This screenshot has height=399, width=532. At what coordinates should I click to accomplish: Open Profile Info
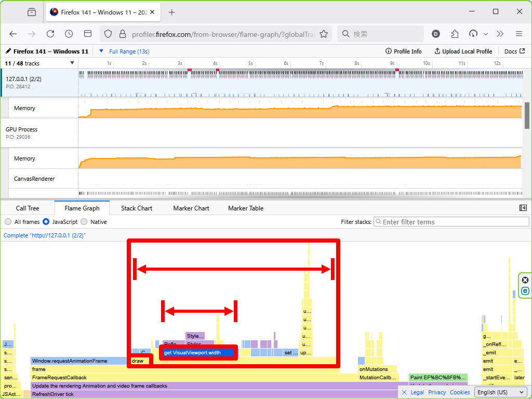click(403, 51)
